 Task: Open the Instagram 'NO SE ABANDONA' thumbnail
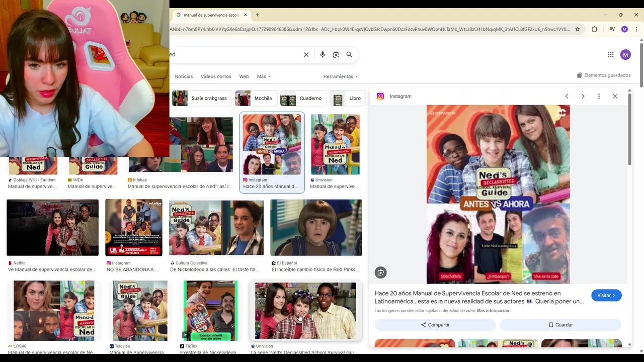133,227
